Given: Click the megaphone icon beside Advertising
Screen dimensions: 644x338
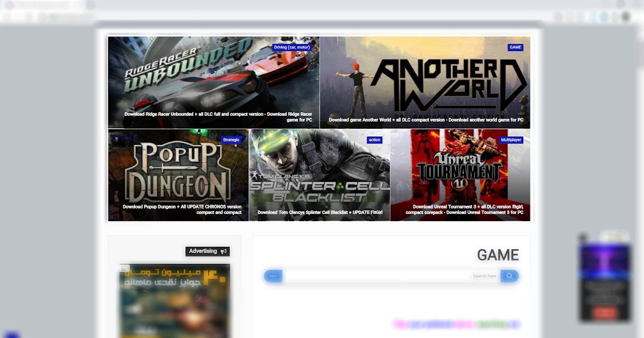Looking at the screenshot, I should [224, 251].
